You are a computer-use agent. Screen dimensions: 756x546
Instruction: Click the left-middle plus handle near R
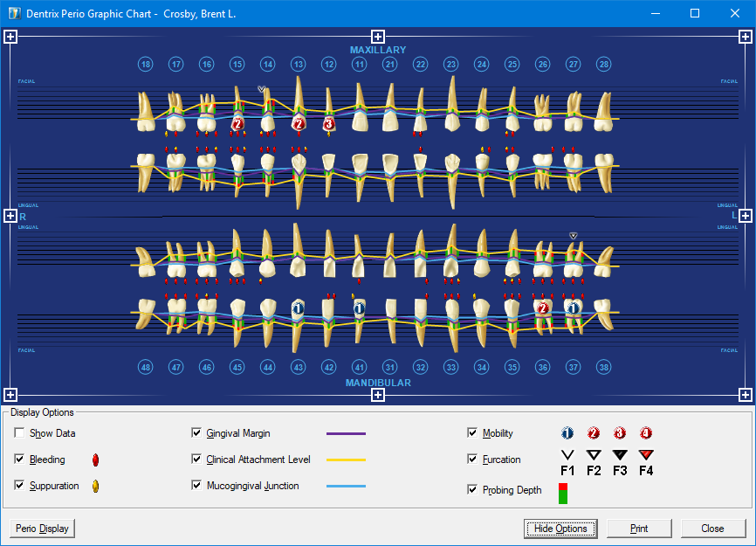(10, 216)
